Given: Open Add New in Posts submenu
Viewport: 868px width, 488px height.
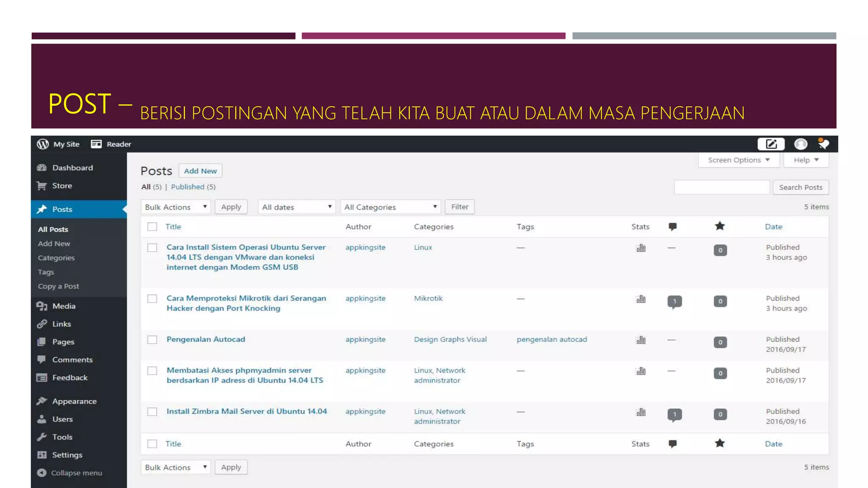Looking at the screenshot, I should pyautogui.click(x=54, y=244).
